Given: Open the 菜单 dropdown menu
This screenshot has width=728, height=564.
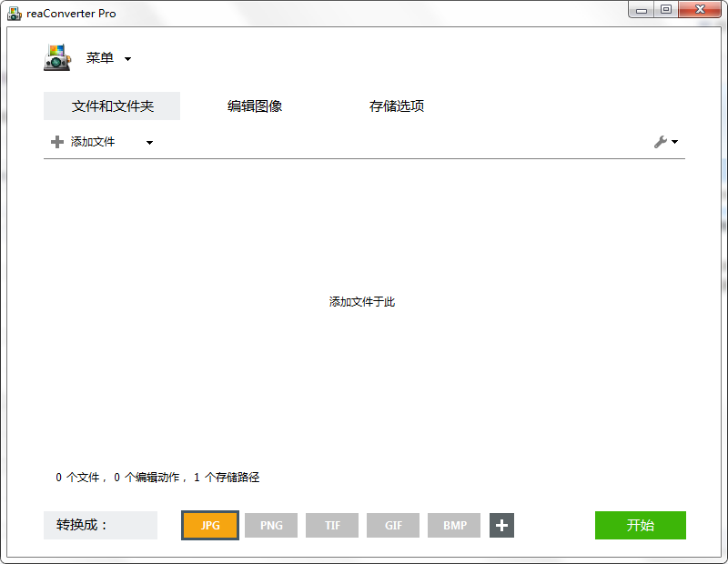Looking at the screenshot, I should (108, 58).
